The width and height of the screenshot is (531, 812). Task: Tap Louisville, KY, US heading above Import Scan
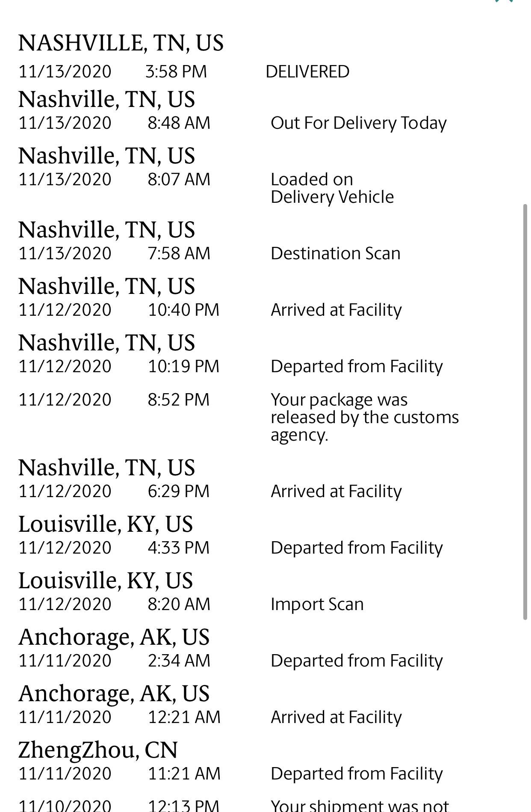(x=106, y=581)
